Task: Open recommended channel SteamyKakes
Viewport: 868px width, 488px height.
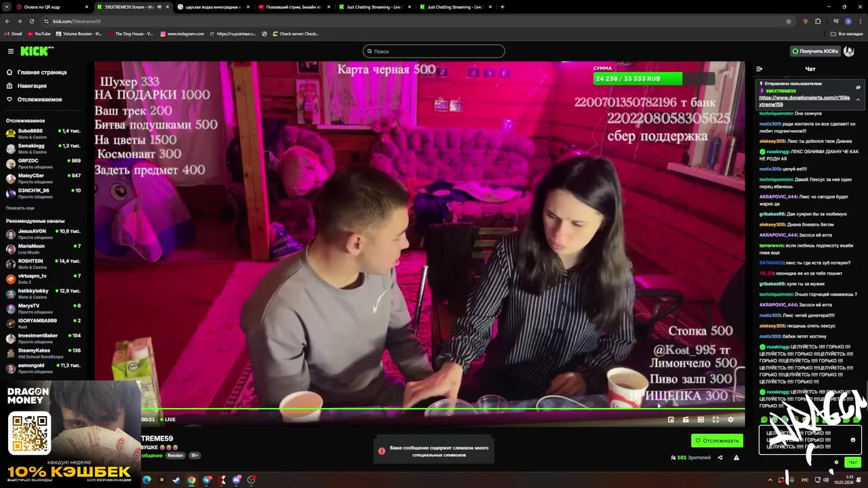Action: [x=43, y=353]
